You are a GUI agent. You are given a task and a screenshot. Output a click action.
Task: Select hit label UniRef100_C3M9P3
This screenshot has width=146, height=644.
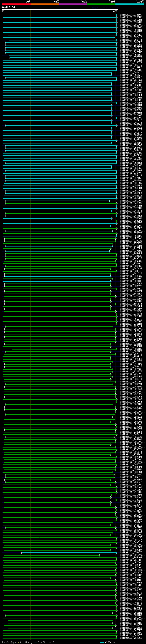pyautogui.click(x=131, y=565)
